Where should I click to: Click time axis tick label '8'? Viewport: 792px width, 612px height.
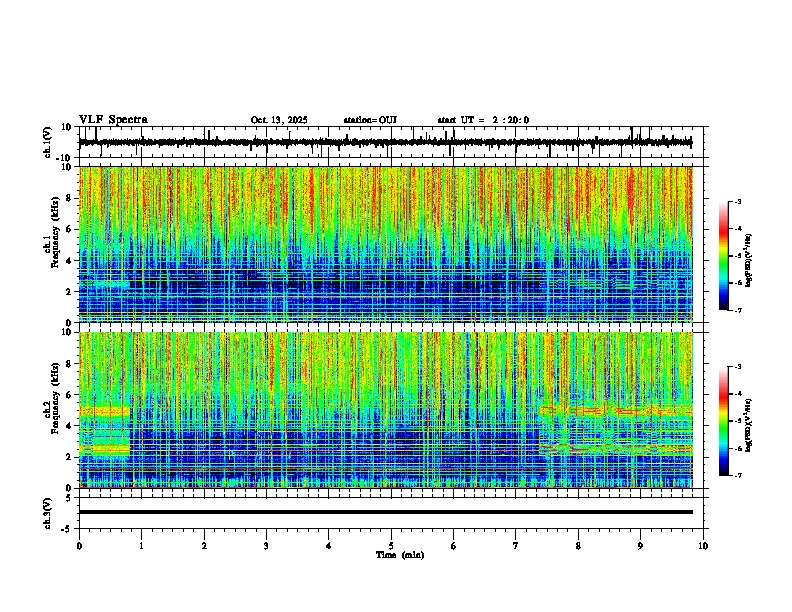click(578, 546)
